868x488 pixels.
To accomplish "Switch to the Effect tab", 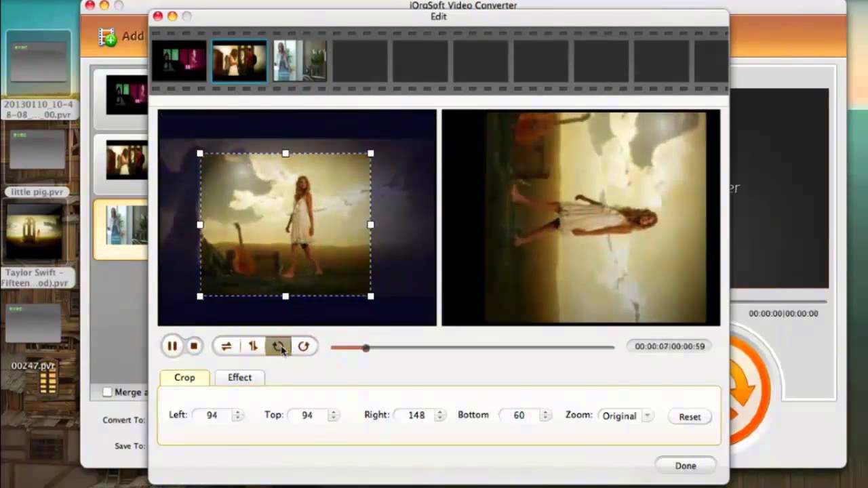I will [239, 378].
